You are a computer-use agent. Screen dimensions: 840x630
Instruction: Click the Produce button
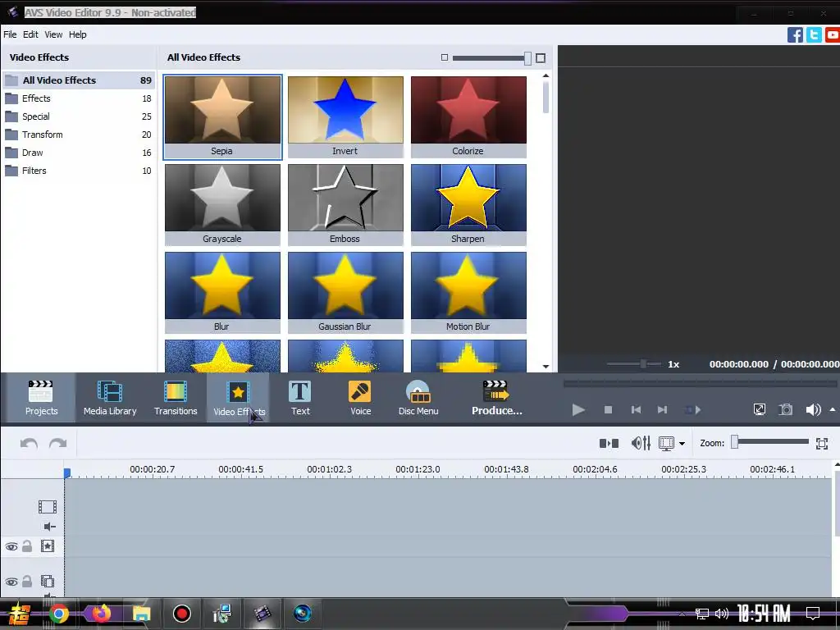pos(496,398)
